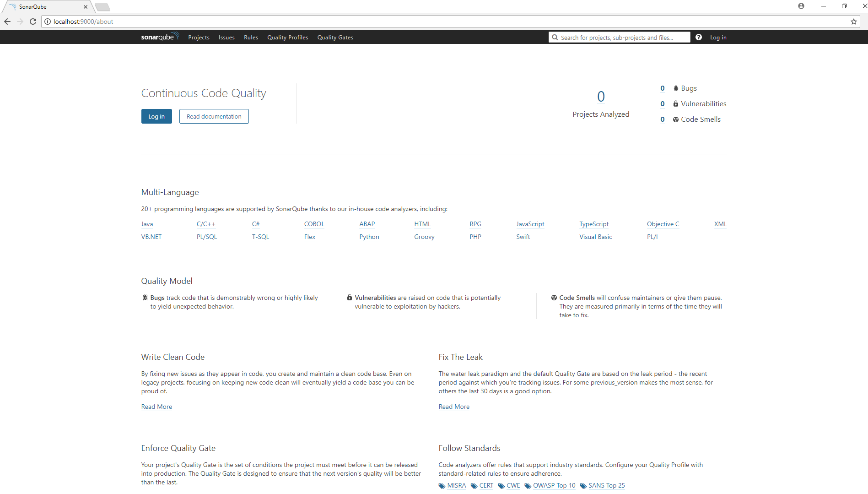Screen dimensions: 868x494
Task: Open the C/C++ language link
Action: (206, 224)
